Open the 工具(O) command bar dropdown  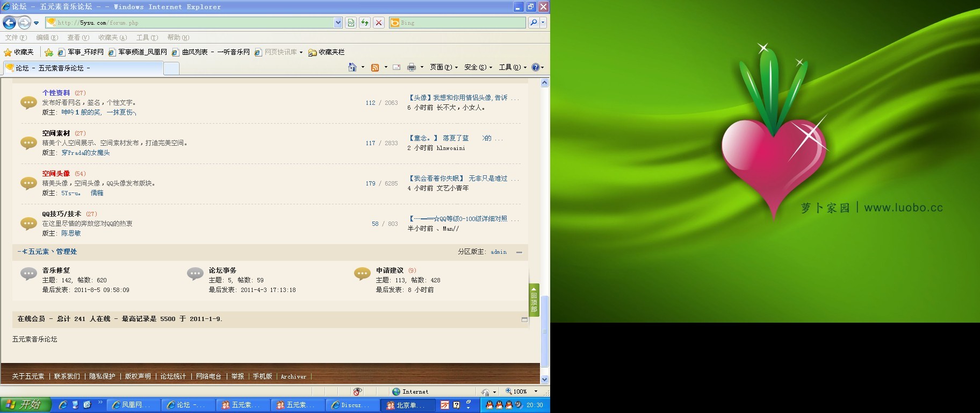point(513,67)
